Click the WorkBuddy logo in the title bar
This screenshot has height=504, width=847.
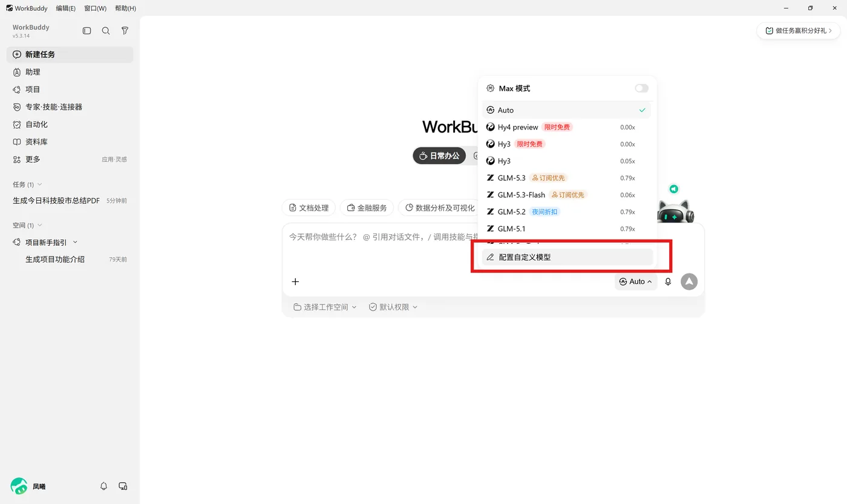10,8
